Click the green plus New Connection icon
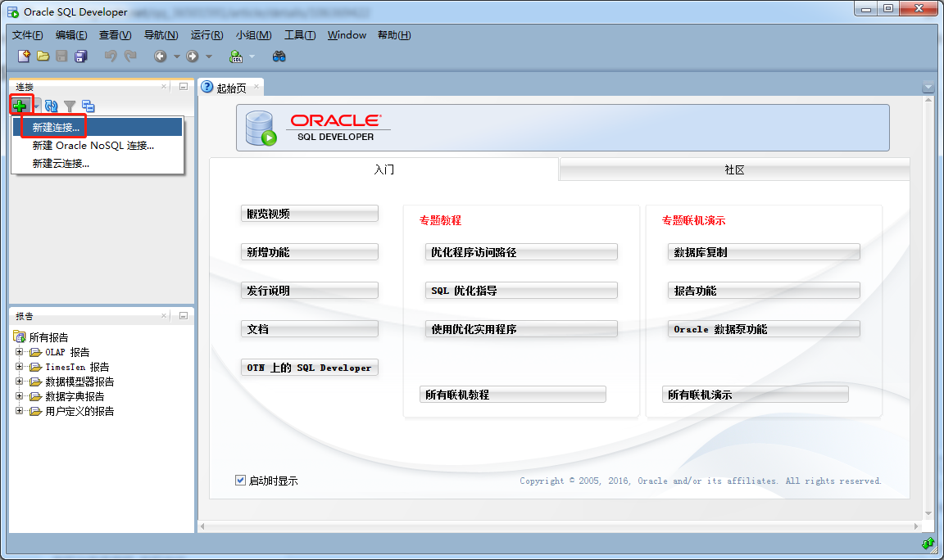 20,106
